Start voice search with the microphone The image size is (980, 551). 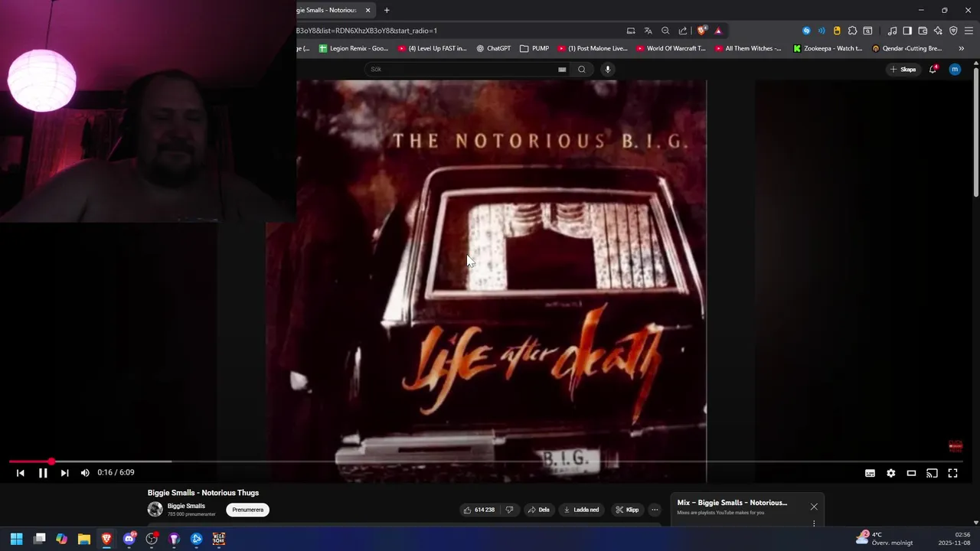point(608,70)
